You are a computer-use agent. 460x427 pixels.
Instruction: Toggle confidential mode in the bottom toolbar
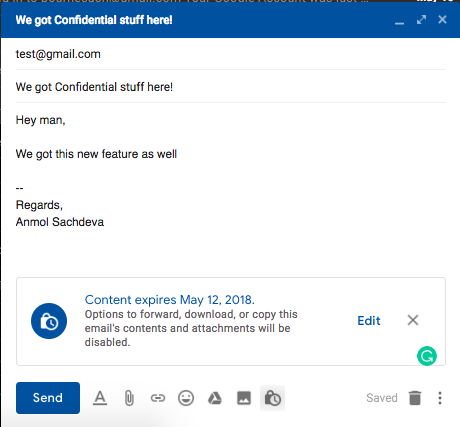pos(272,398)
